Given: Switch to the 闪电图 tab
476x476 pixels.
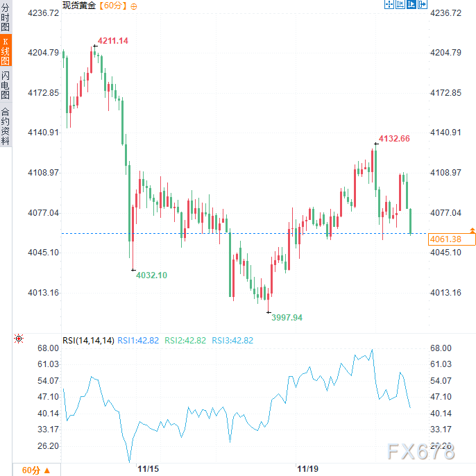Looking at the screenshot, I should point(6,85).
